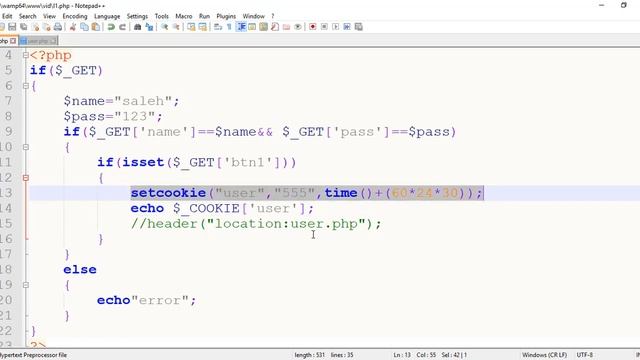Click the echo"error"; statement
Viewport: 640px width, 360px height.
(x=147, y=300)
